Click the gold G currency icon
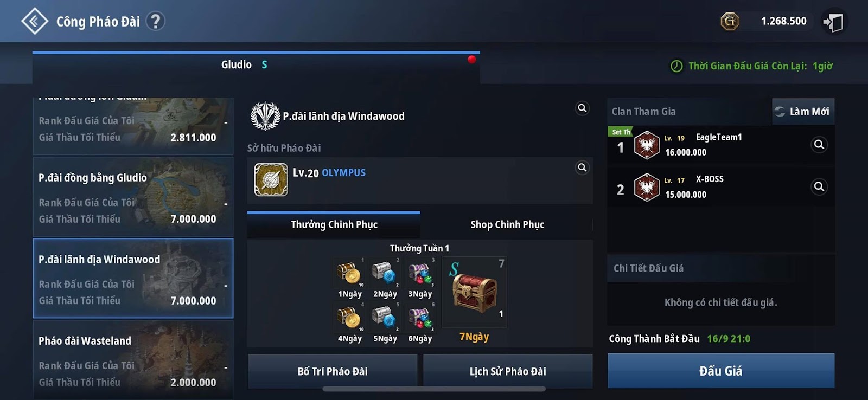The image size is (868, 400). click(730, 21)
